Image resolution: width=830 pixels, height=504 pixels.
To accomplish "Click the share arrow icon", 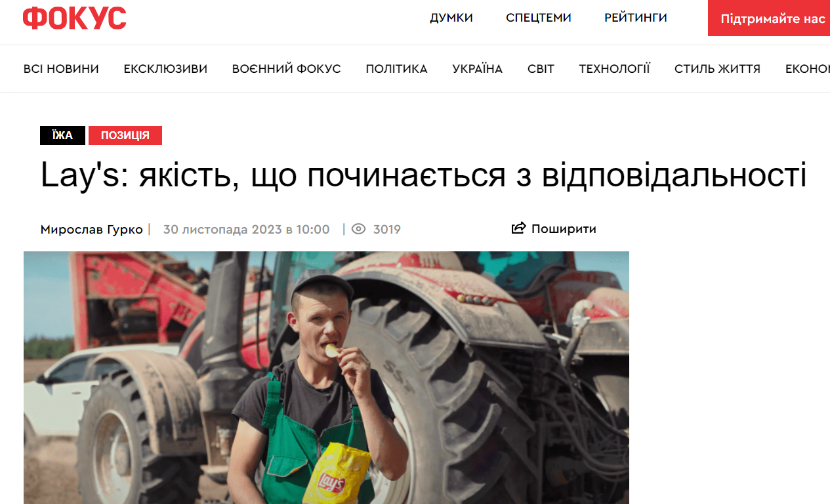I will coord(518,228).
